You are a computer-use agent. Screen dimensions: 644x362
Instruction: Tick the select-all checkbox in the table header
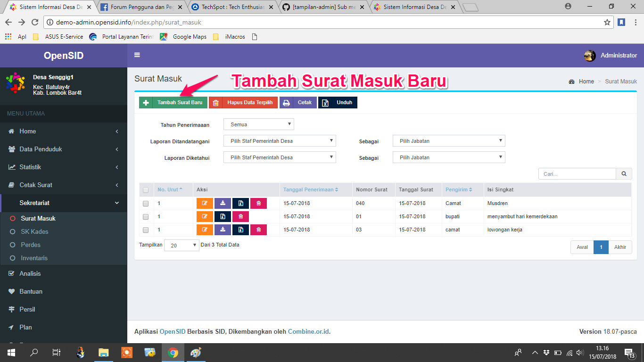[146, 189]
